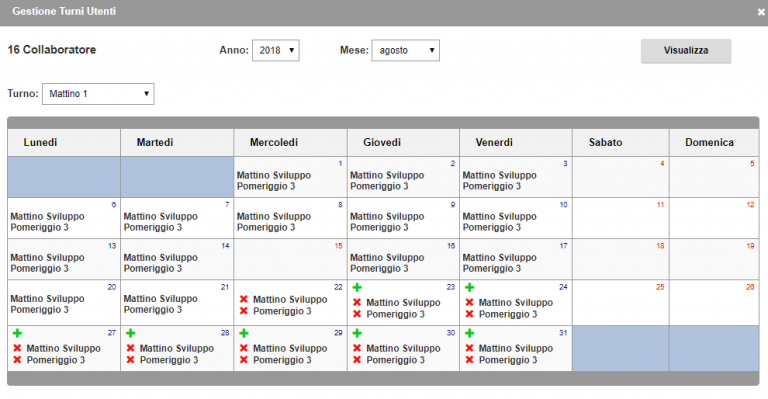
Task: Click the green plus icon on day 23
Action: (x=357, y=287)
